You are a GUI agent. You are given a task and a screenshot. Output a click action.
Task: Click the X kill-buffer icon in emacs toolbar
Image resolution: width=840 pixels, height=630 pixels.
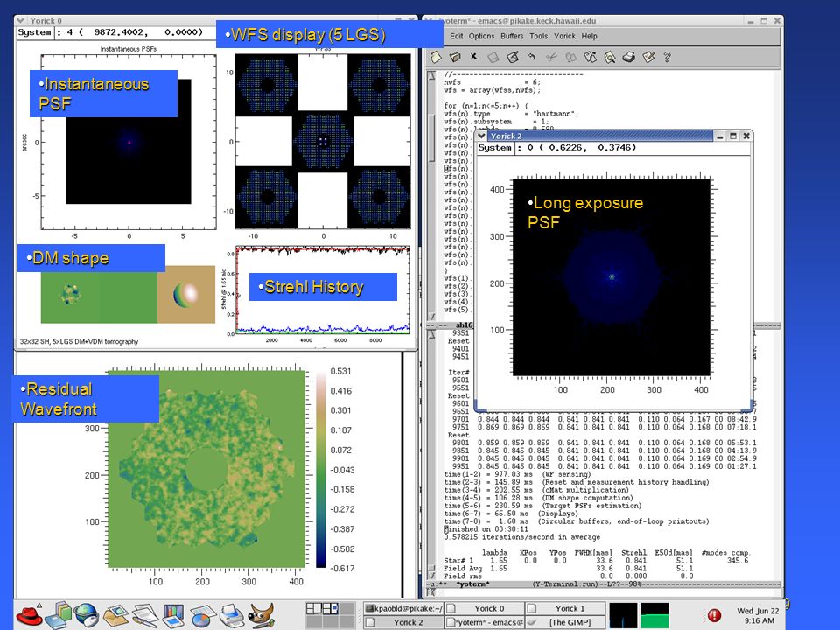click(473, 56)
